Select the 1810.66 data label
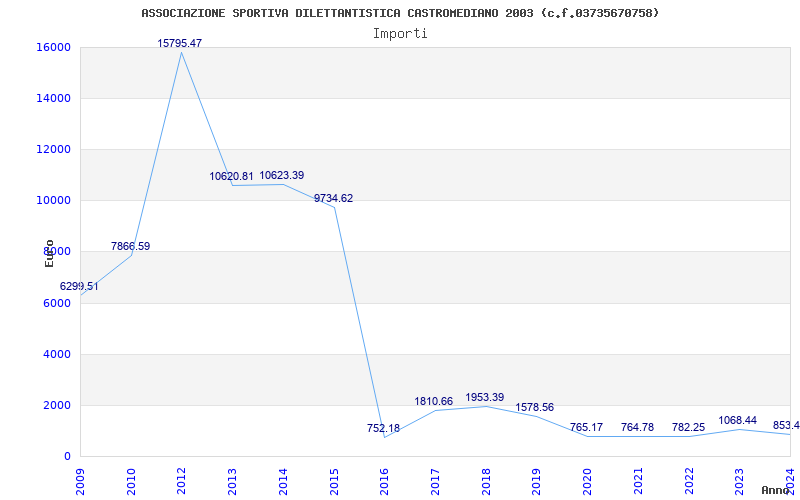This screenshot has height=500, width=800. coord(434,402)
